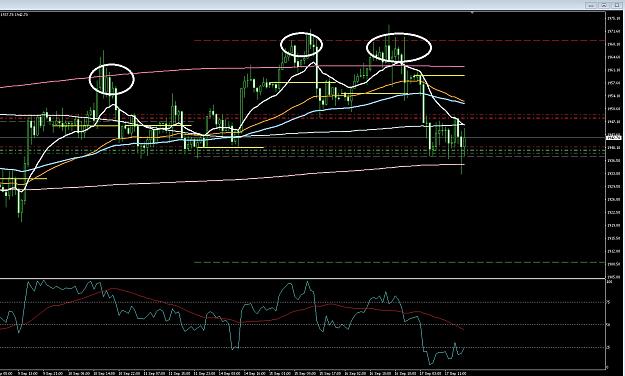Click the OHLC quote text in the chart's top-left corner
The width and height of the screenshot is (625, 376).
click(x=14, y=14)
